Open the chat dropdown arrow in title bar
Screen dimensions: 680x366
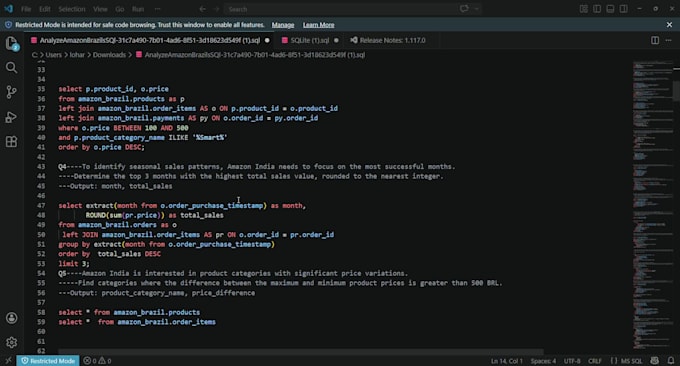pyautogui.click(x=477, y=9)
